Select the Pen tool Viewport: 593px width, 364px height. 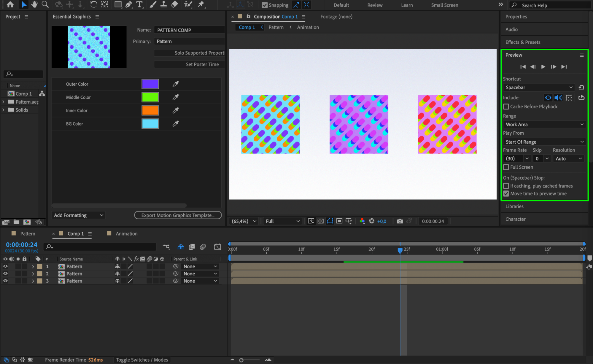click(x=128, y=4)
